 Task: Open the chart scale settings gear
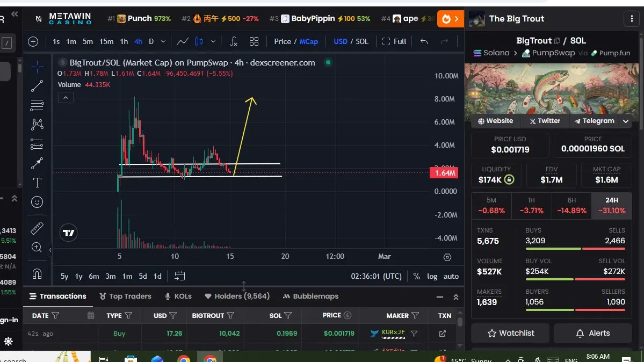pyautogui.click(x=447, y=257)
